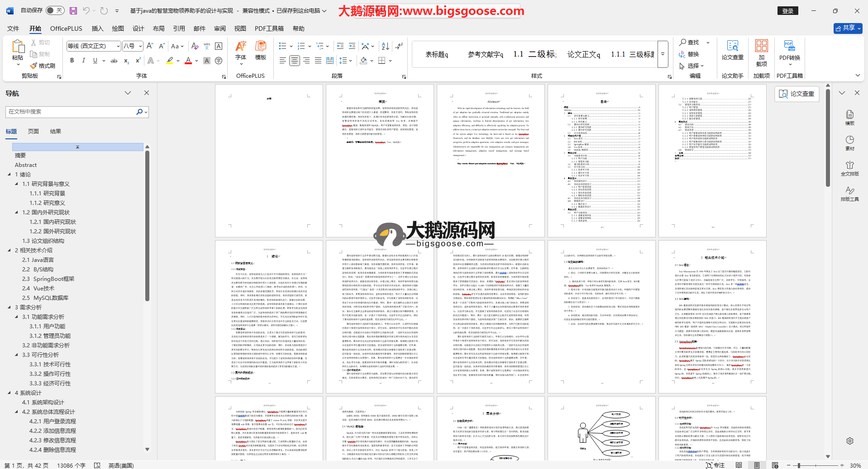Click the 论文查重 icon in the ribbon
This screenshot has height=469, width=868.
[732, 51]
